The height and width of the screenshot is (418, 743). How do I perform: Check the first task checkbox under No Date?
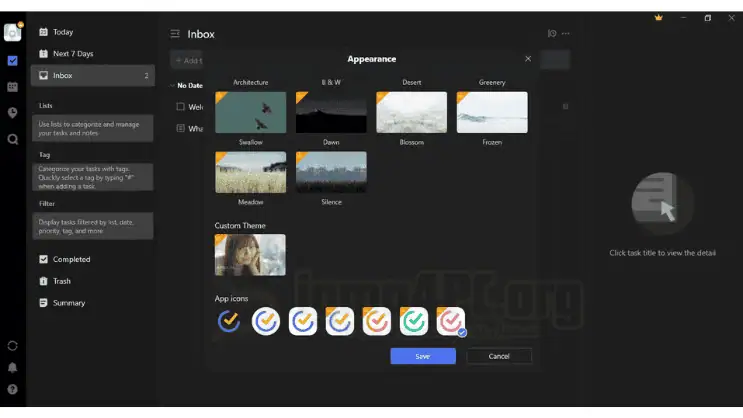point(181,107)
